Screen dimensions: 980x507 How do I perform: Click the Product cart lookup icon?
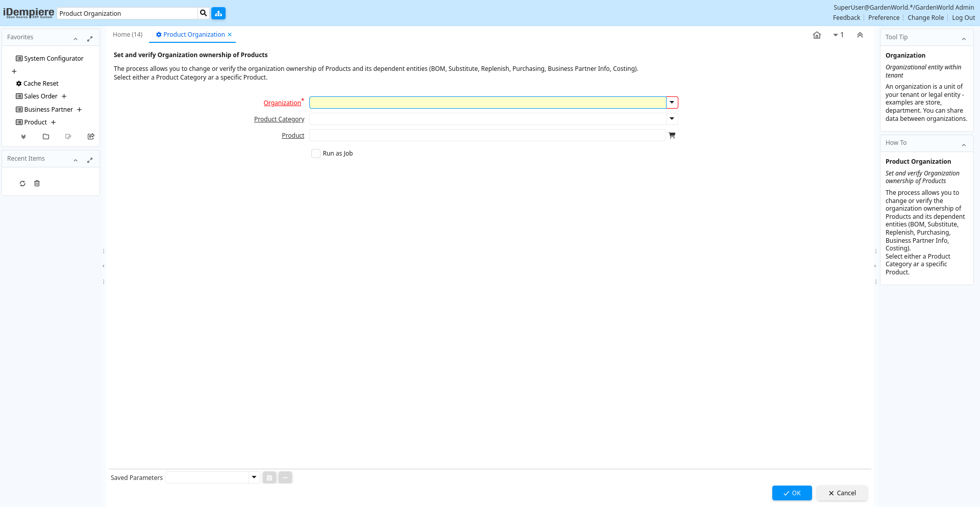coord(672,136)
